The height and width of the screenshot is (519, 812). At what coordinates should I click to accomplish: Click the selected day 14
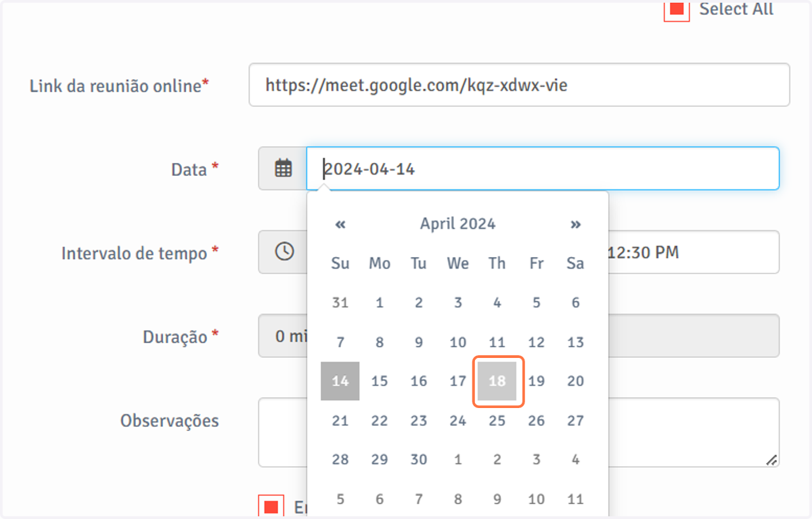340,381
